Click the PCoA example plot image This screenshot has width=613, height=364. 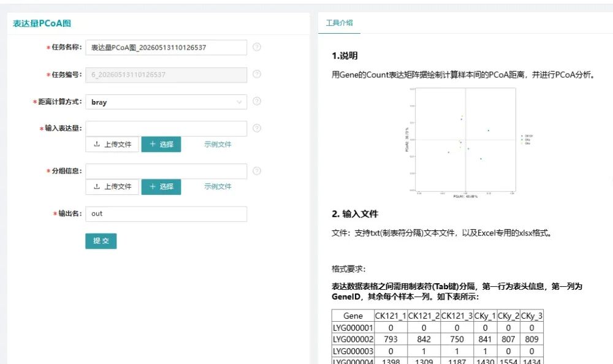click(468, 143)
